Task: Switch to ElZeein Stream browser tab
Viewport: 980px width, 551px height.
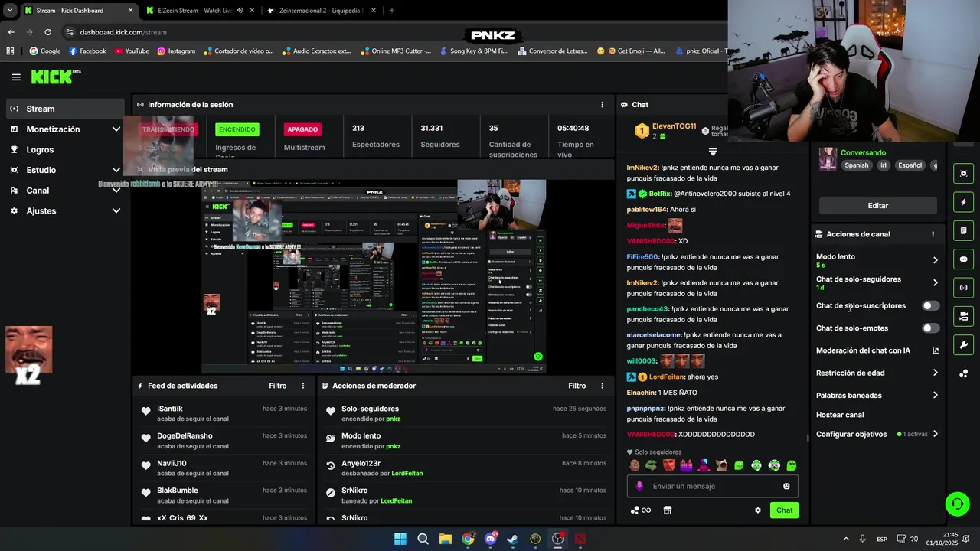Action: pos(201,11)
